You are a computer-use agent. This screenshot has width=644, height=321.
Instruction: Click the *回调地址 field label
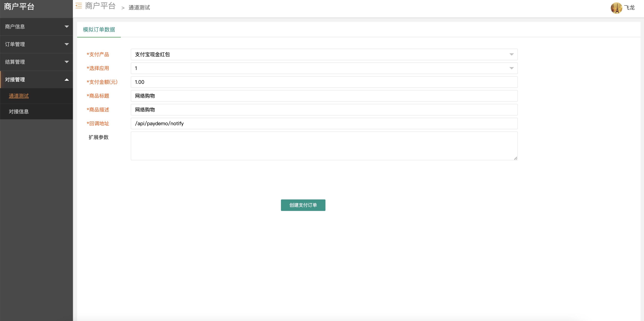tap(98, 123)
